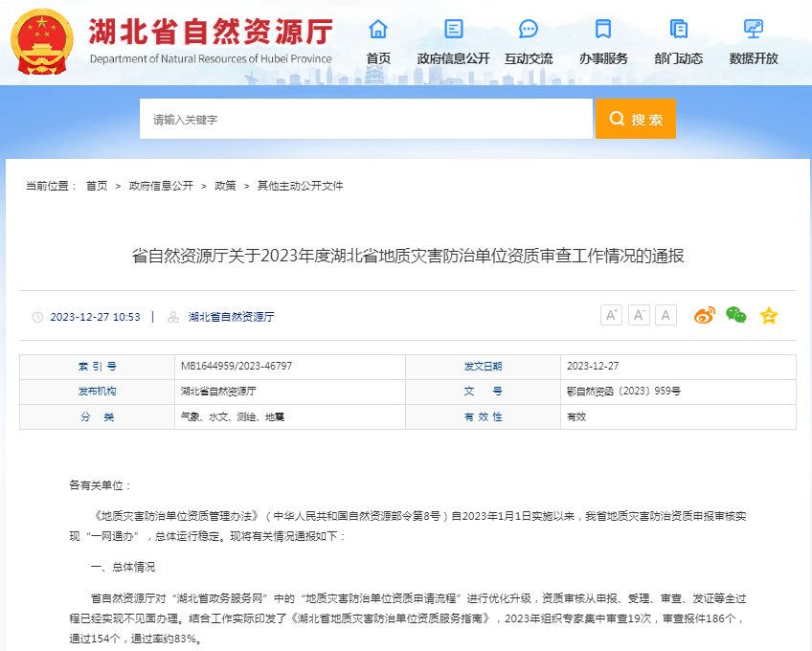This screenshot has width=812, height=651.
Task: Select 首页 in the top navigation menu
Action: pyautogui.click(x=377, y=57)
